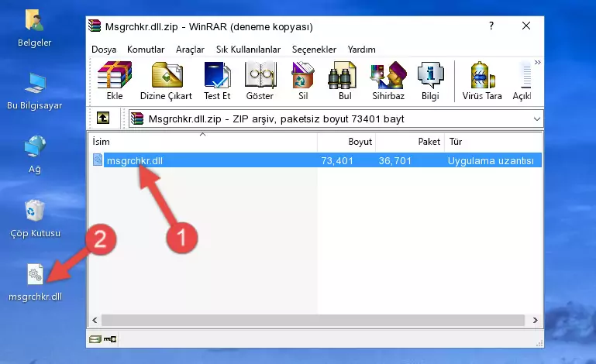
Task: Click the Uygulama uzantısı type cell
Action: tap(491, 161)
